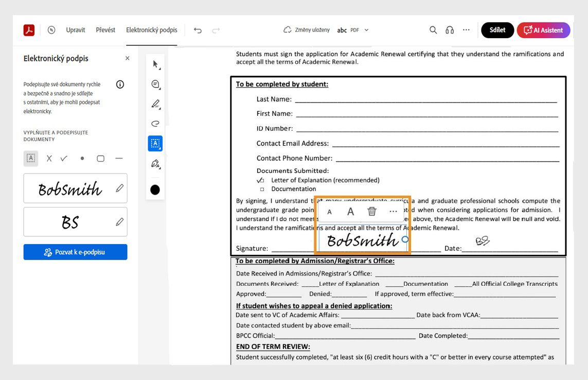
Task: Decrease signature size with small A
Action: pyautogui.click(x=329, y=212)
